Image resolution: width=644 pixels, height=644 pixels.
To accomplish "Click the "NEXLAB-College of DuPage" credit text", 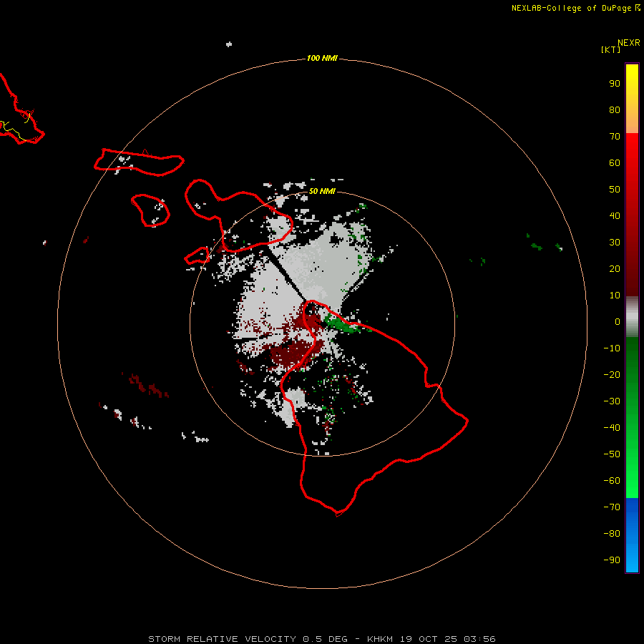I will 572,8.
